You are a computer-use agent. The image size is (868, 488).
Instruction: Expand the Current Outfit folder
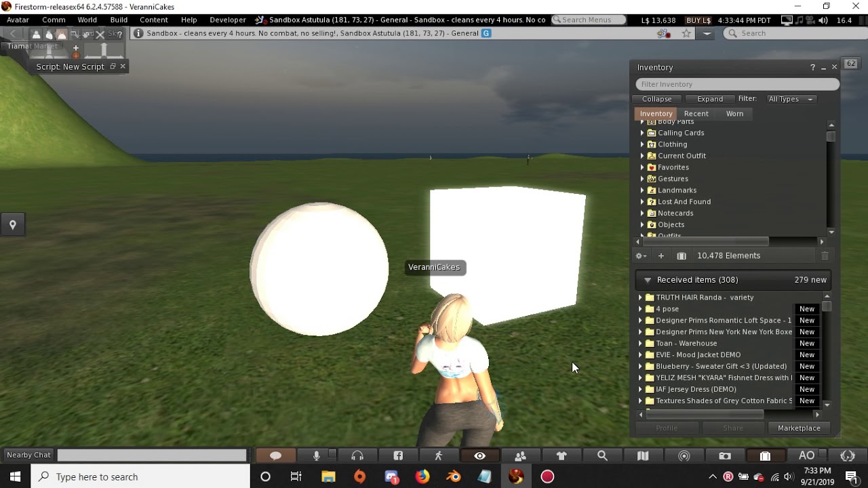point(642,156)
